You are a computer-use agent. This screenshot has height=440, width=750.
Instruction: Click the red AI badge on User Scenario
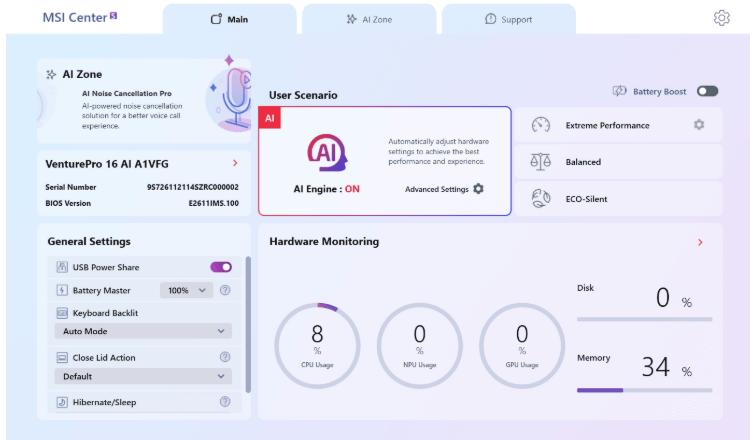(270, 118)
